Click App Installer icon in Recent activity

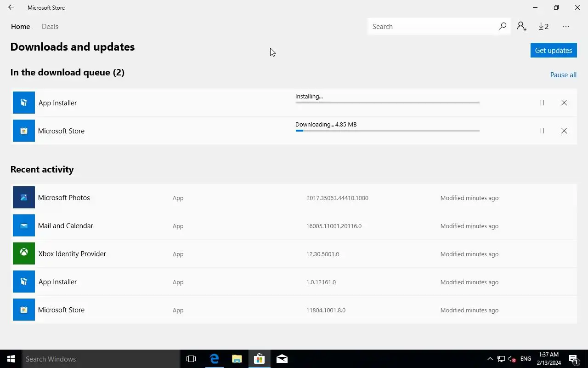(x=24, y=282)
